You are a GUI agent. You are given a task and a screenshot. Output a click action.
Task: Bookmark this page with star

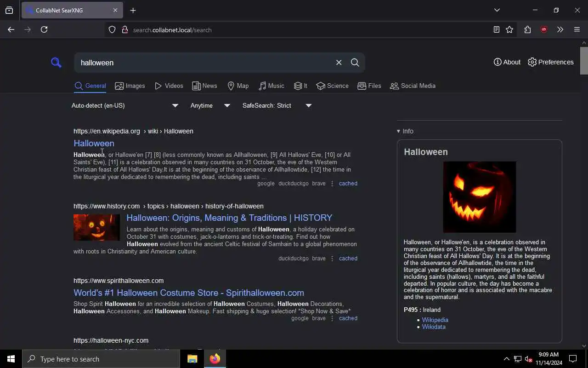[509, 30]
